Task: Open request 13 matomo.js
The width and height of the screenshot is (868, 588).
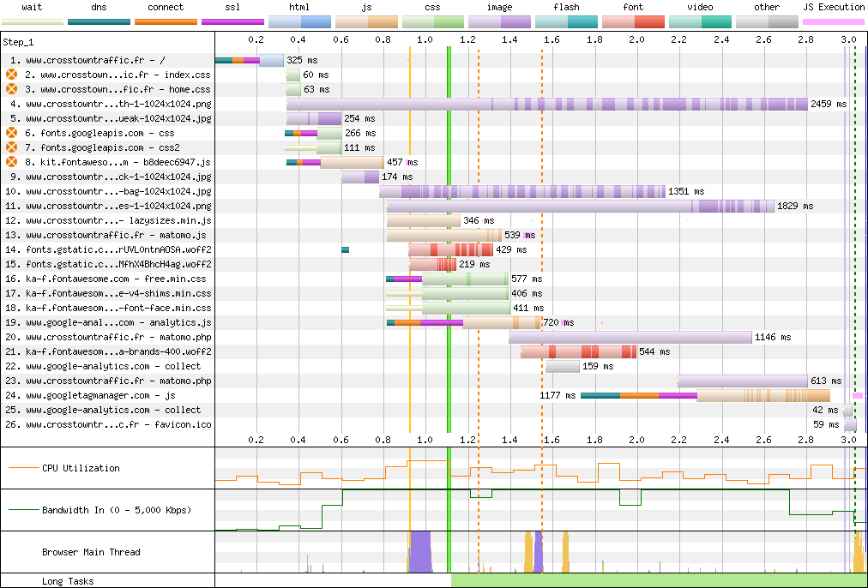Action: pyautogui.click(x=107, y=235)
